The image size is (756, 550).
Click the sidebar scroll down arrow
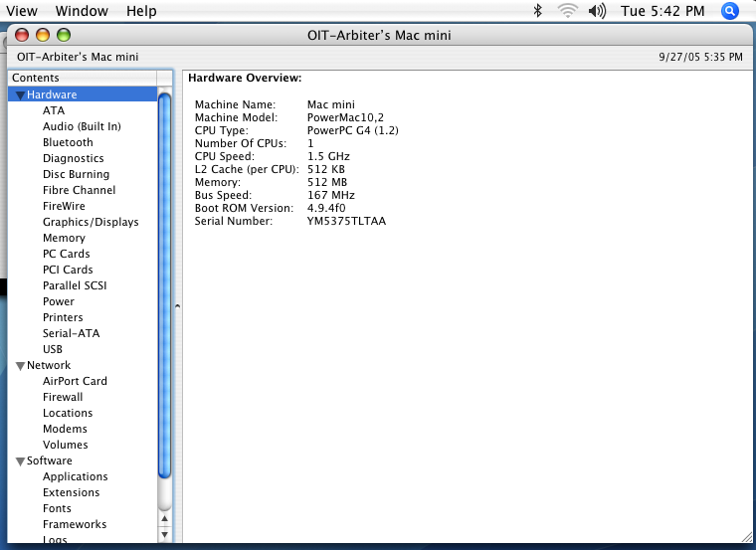click(164, 534)
